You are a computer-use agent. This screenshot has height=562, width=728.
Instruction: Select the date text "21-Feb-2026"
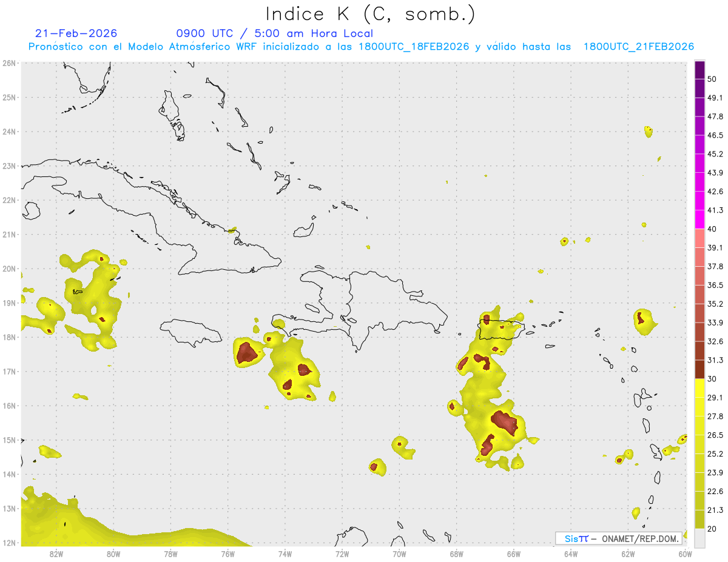click(x=76, y=33)
